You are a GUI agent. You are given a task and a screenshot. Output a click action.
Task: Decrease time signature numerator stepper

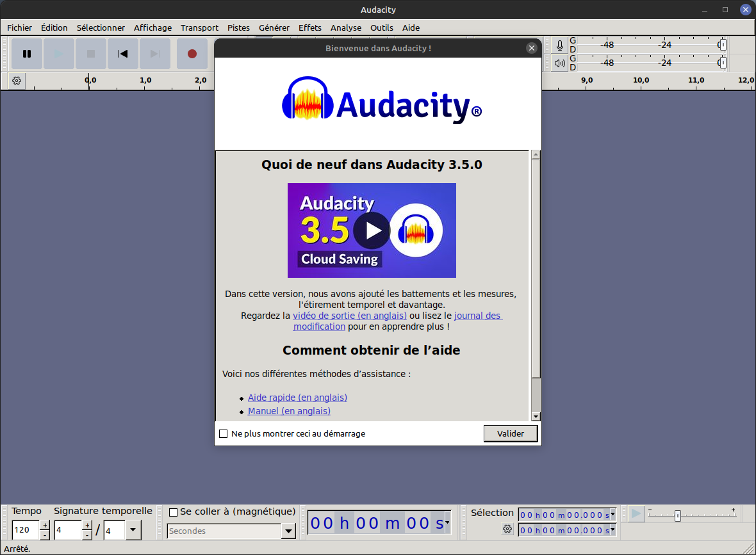(x=87, y=535)
